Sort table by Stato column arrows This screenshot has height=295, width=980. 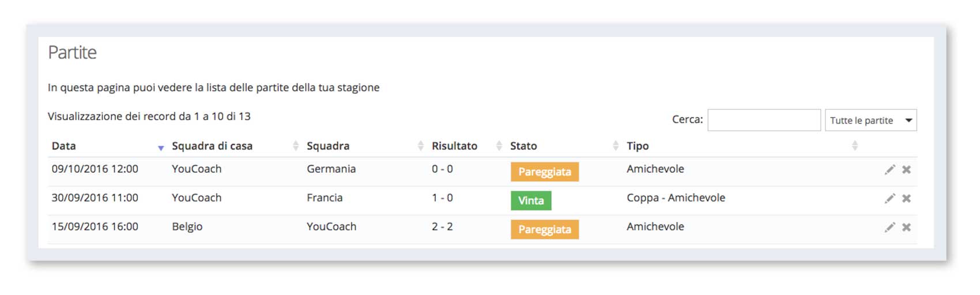coord(616,145)
